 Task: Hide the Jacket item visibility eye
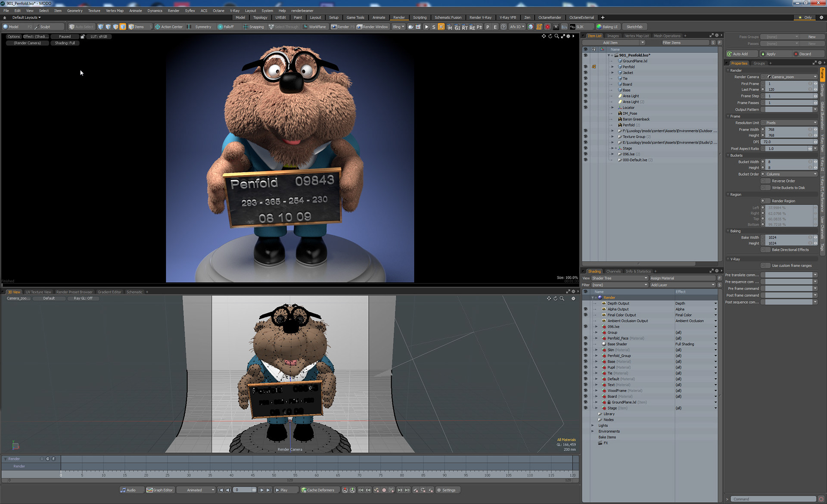(x=585, y=72)
